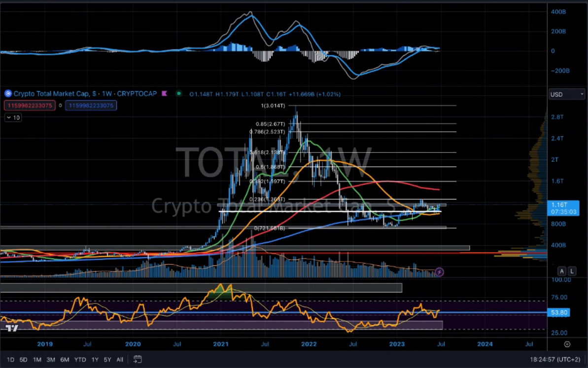
Task: Click the TradingView logo on the chart
Action: tap(12, 329)
